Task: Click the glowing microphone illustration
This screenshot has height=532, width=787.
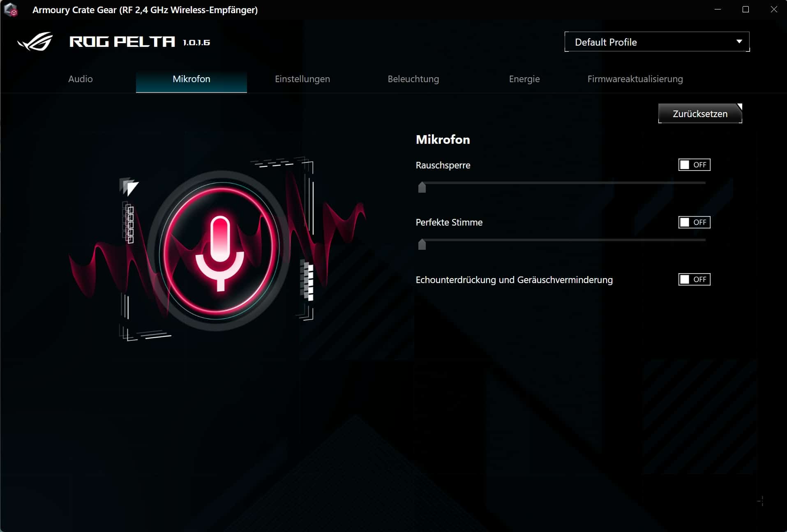Action: (x=220, y=251)
